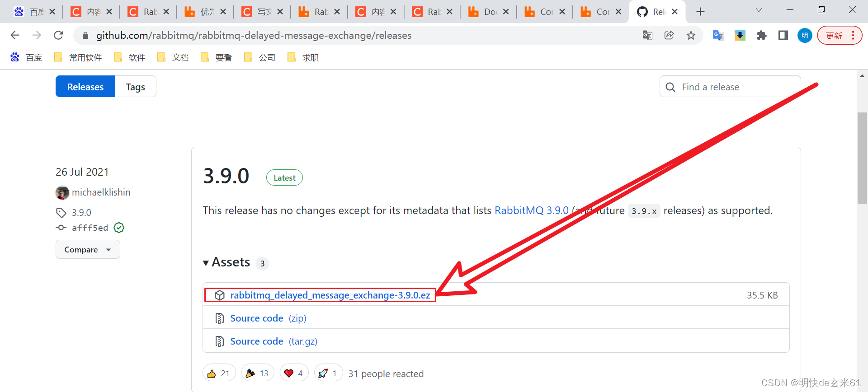Click the address bar URL

(x=254, y=35)
